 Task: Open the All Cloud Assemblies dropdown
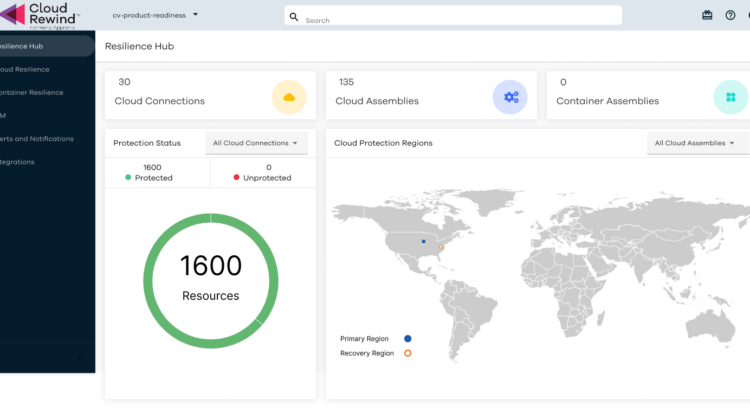coord(695,143)
